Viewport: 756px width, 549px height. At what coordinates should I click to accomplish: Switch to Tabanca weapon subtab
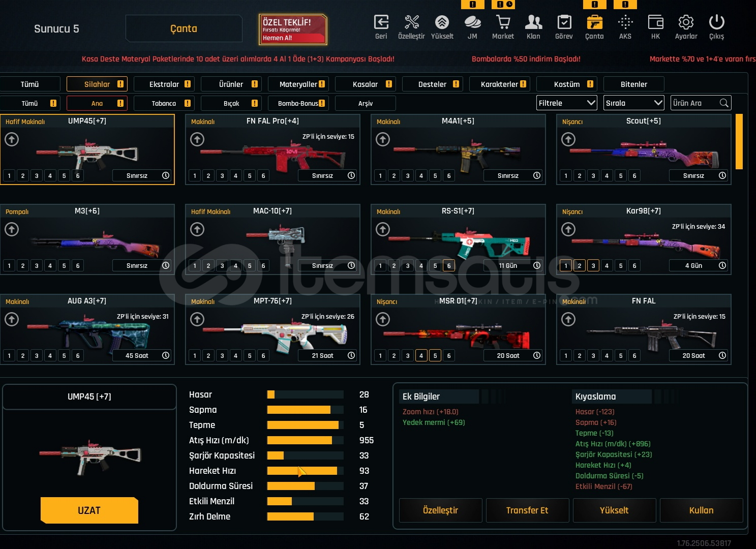[x=164, y=103]
